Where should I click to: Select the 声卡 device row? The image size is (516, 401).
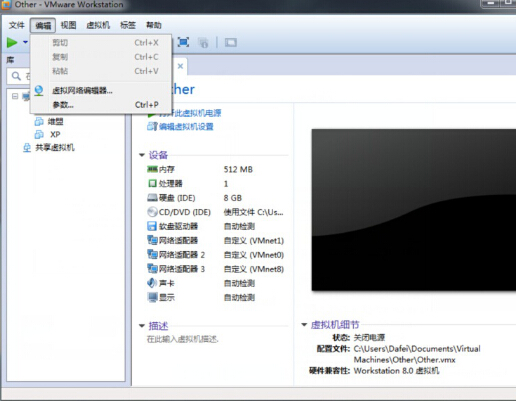coord(216,283)
